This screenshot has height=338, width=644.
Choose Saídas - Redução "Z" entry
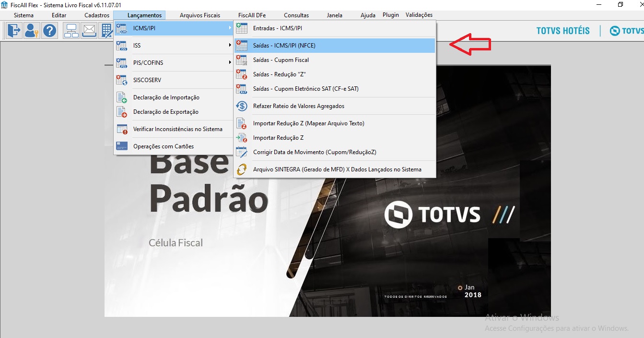click(x=335, y=74)
